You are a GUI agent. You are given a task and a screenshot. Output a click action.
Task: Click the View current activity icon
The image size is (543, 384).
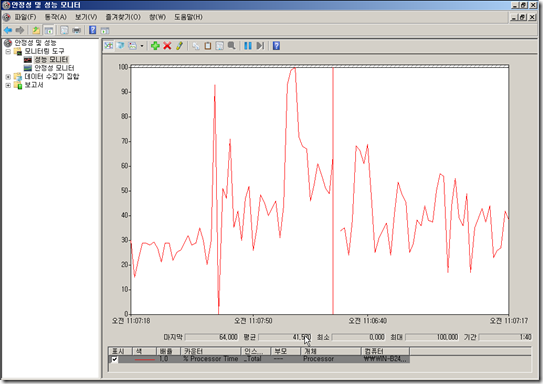point(109,46)
